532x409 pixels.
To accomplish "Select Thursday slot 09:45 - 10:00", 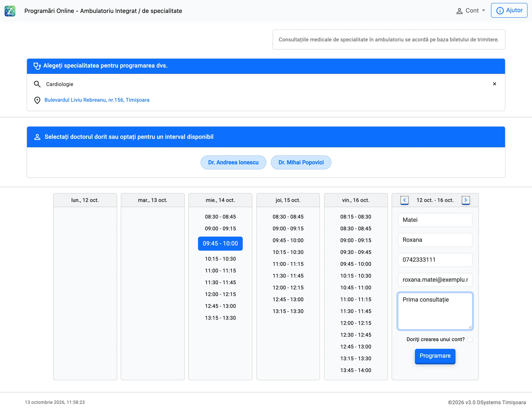I will (x=288, y=240).
